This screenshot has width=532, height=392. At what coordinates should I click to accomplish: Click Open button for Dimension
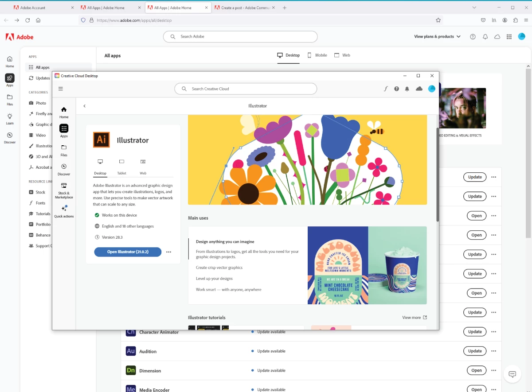[477, 370]
